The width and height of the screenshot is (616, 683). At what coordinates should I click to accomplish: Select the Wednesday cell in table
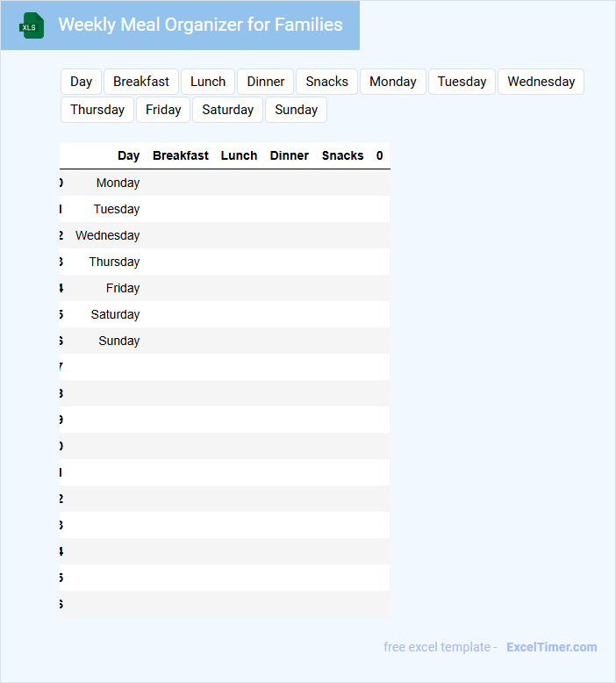click(x=108, y=235)
